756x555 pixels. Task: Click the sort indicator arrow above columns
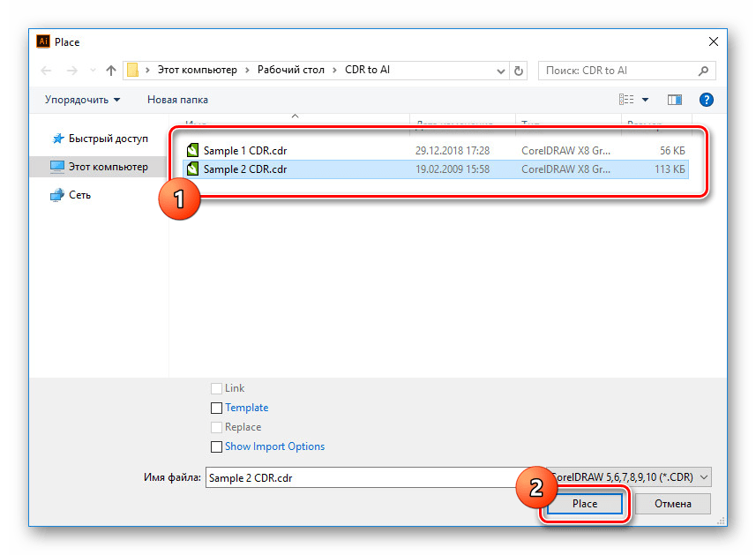[x=295, y=116]
